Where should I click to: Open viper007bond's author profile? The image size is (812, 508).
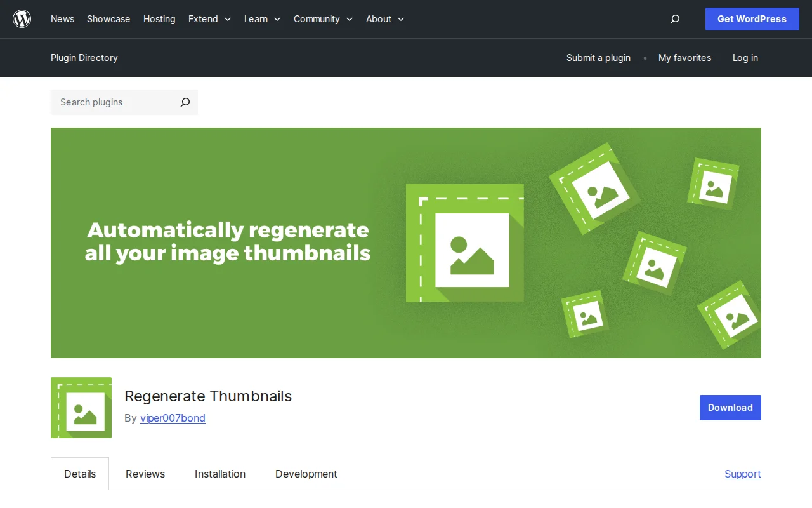[173, 418]
